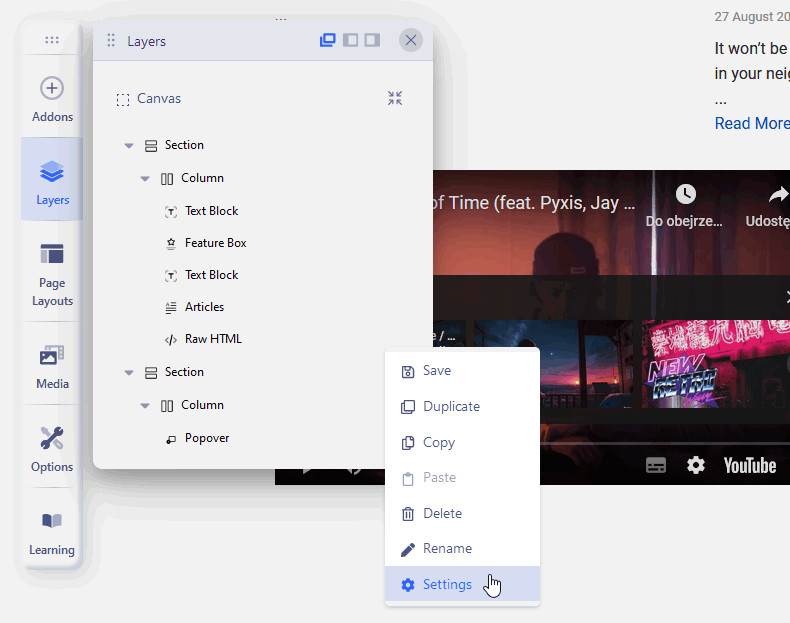Toggle YouTube subtitles button

[656, 465]
